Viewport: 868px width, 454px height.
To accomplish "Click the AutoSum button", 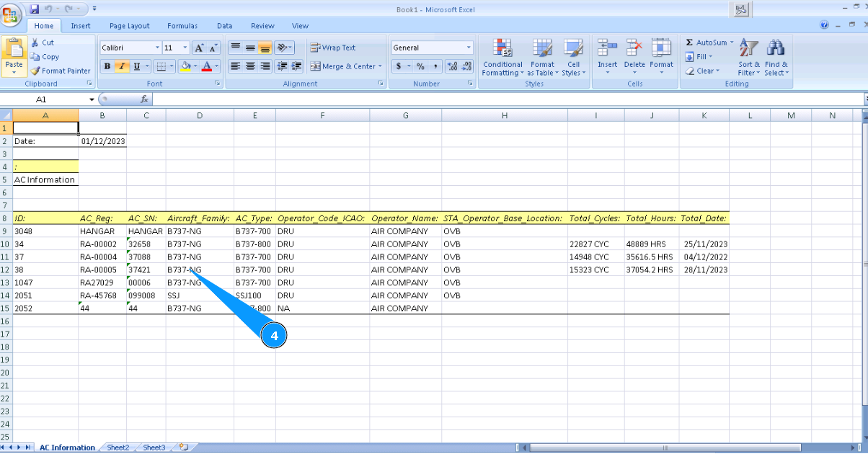I will coord(706,43).
